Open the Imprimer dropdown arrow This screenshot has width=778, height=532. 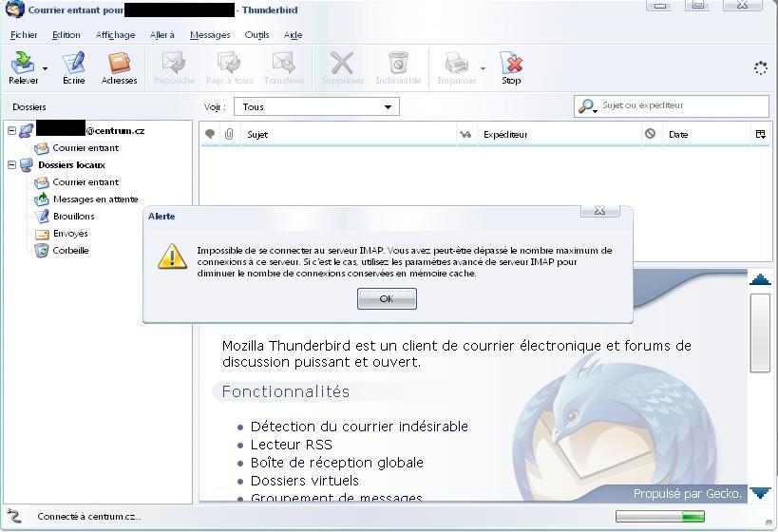tap(483, 68)
